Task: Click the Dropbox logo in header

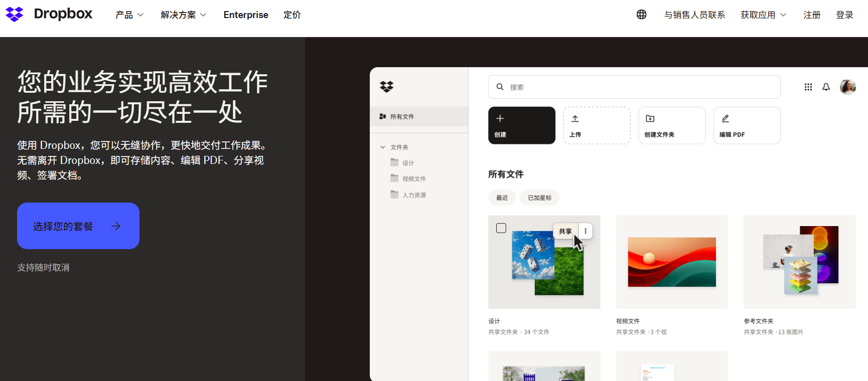Action: (49, 14)
